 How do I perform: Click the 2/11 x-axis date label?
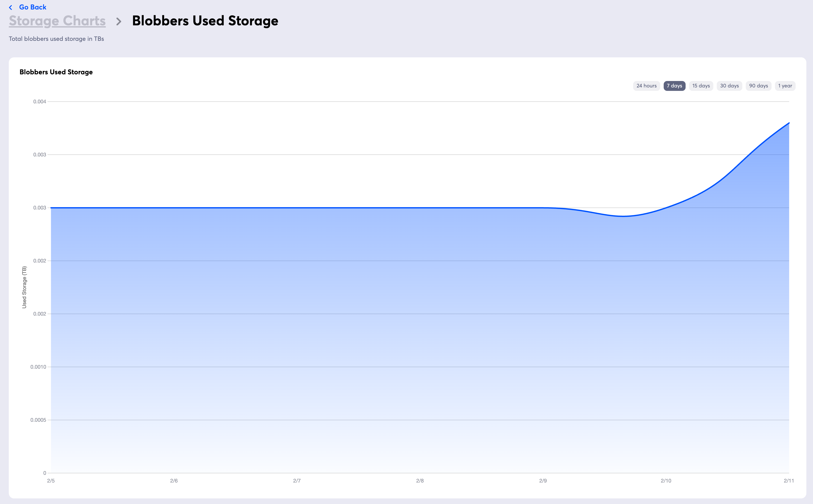pyautogui.click(x=789, y=481)
